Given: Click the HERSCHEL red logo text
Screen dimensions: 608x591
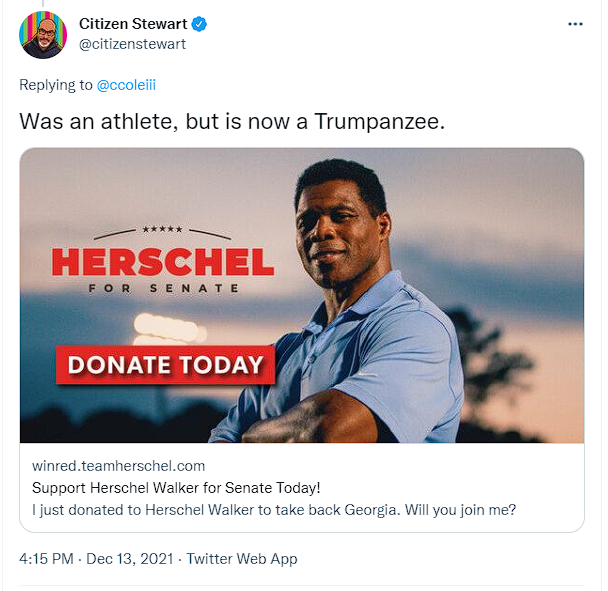Looking at the screenshot, I should point(163,262).
